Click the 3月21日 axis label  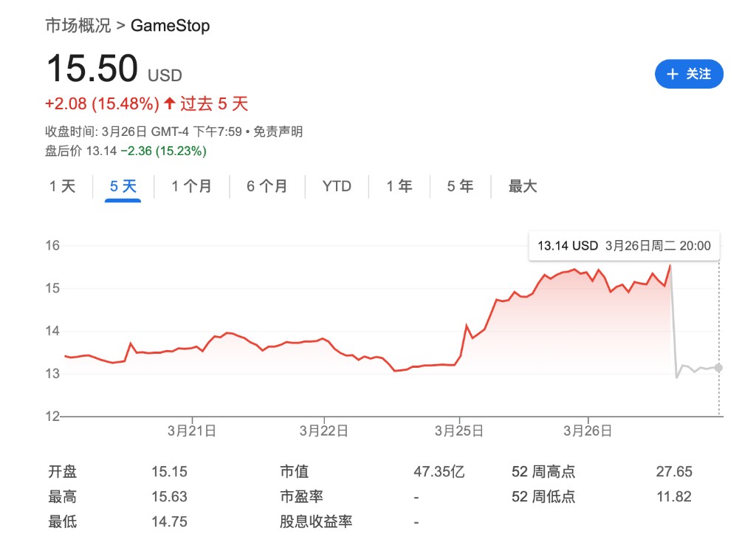point(192,431)
